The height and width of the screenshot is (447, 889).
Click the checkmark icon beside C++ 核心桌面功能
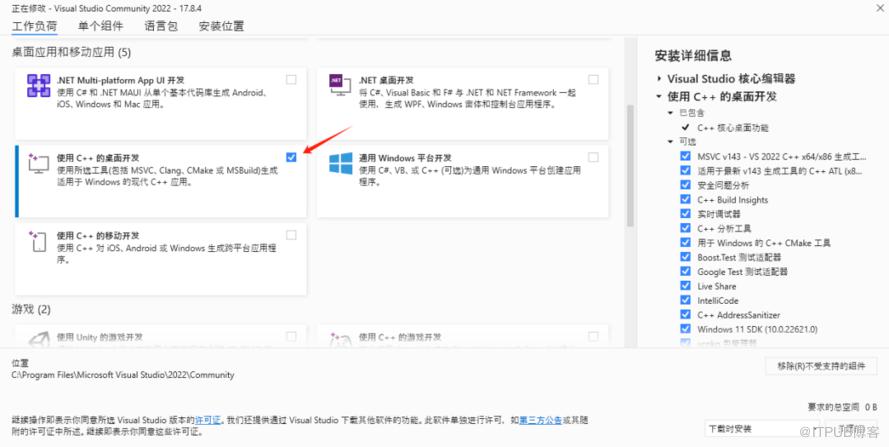point(685,128)
